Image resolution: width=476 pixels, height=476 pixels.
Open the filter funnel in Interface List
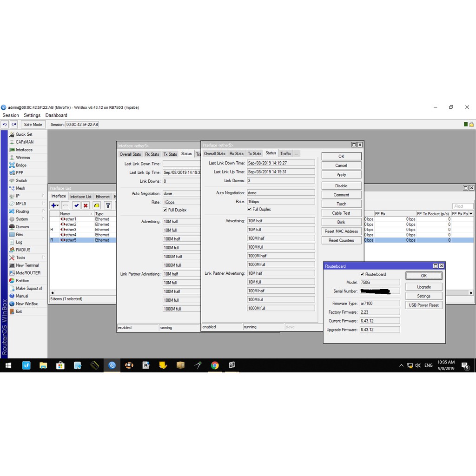coord(108,205)
